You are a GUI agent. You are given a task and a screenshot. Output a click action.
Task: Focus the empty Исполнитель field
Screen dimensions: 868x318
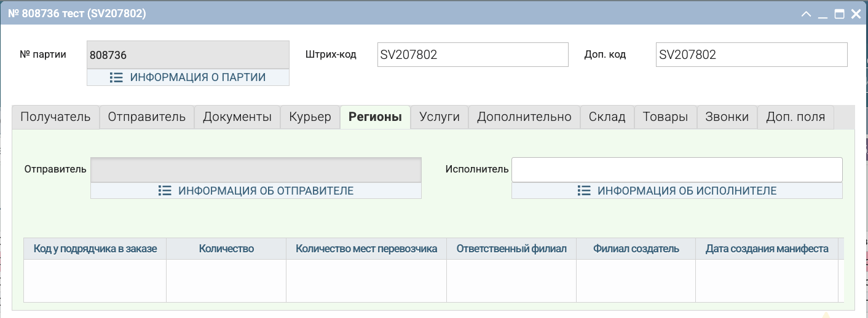point(677,170)
